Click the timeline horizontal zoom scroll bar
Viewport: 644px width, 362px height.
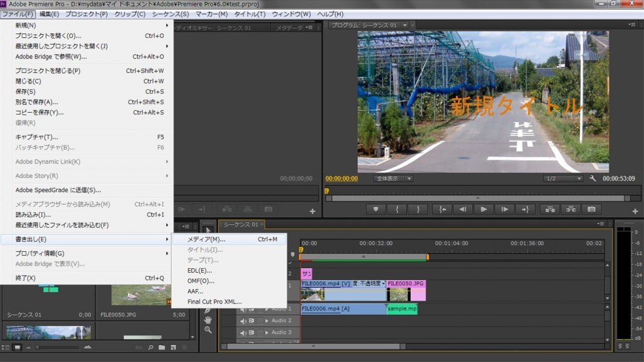313,346
